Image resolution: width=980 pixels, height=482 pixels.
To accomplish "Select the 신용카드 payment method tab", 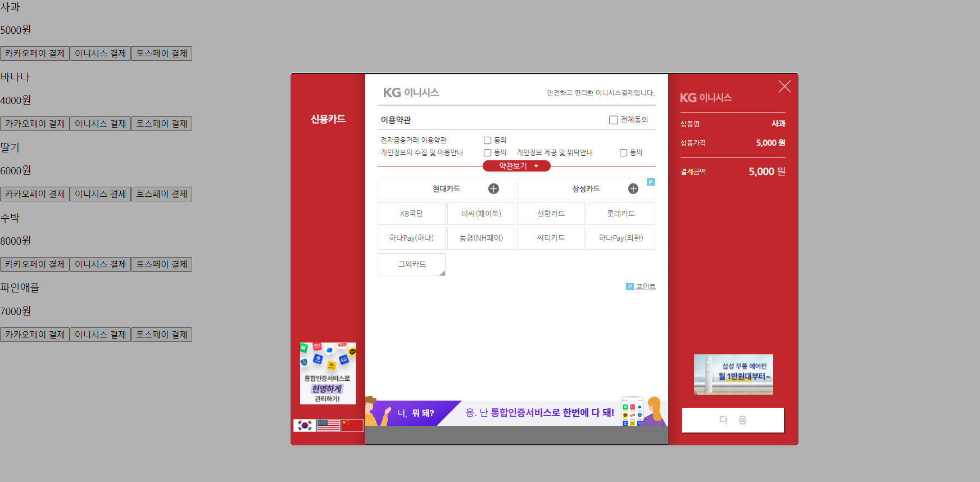I will pyautogui.click(x=328, y=119).
